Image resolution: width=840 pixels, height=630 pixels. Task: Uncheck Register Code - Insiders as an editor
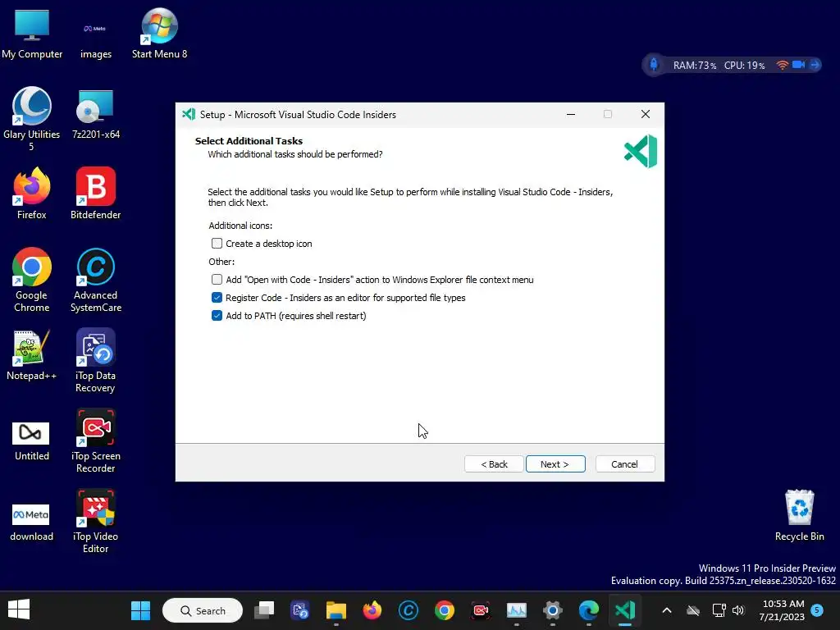pos(217,297)
